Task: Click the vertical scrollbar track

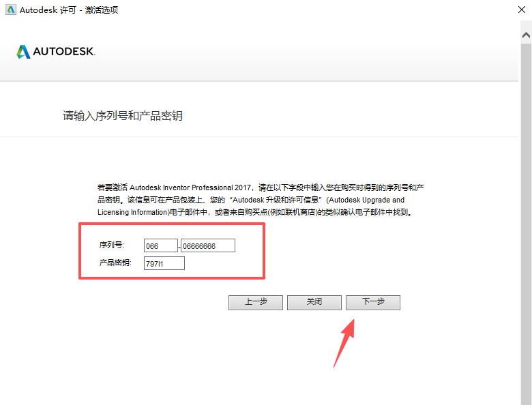Action: (x=527, y=224)
